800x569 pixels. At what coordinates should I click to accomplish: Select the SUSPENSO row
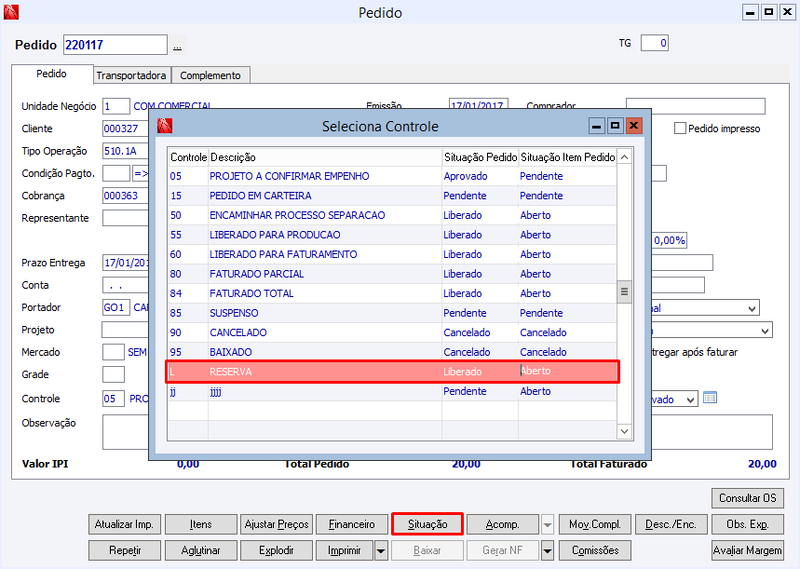(x=392, y=313)
